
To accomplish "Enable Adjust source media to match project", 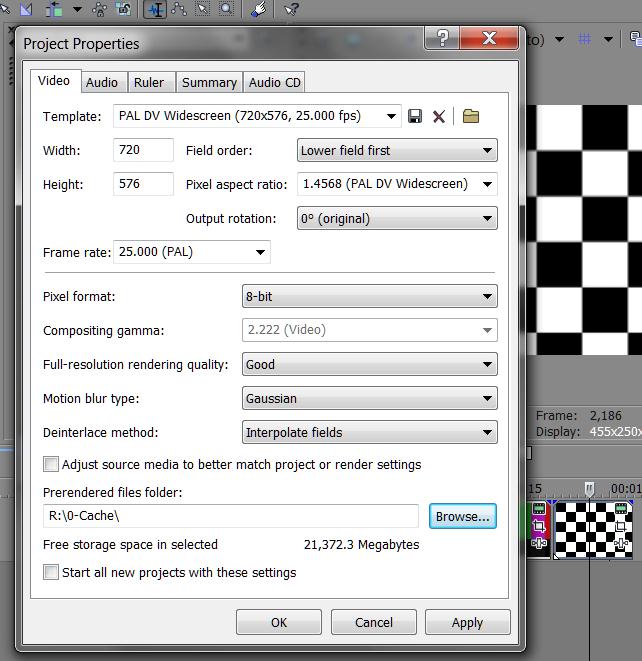I will [51, 464].
